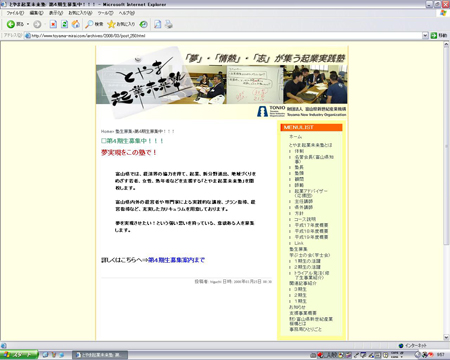The width and height of the screenshot is (450, 360).
Task: Click the printer icon in the toolbar
Action: click(x=169, y=24)
